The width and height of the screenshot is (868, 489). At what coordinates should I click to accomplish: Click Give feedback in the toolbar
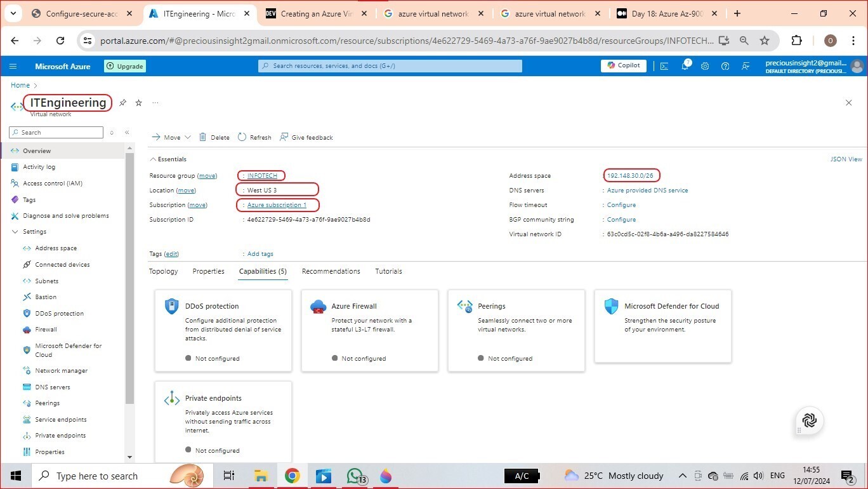(x=306, y=137)
